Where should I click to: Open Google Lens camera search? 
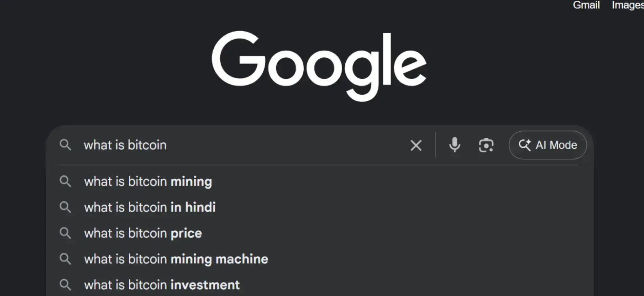click(486, 145)
